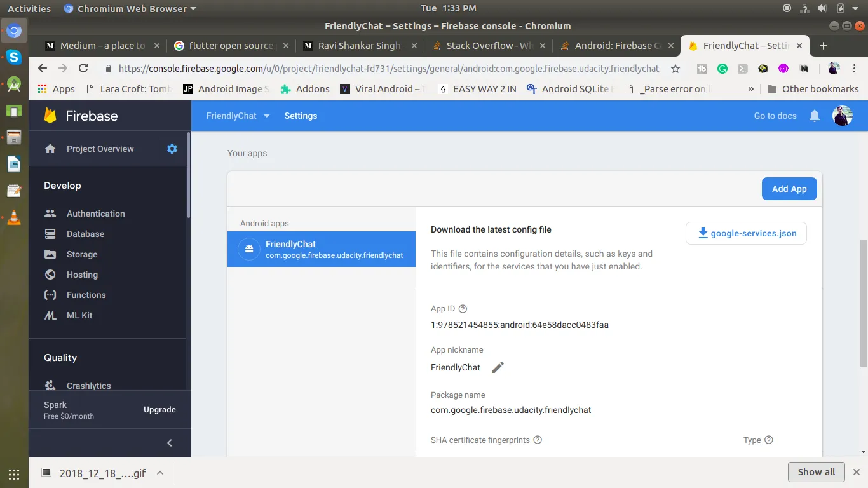Open notifications bell icon
This screenshot has height=488, width=868.
coord(815,116)
